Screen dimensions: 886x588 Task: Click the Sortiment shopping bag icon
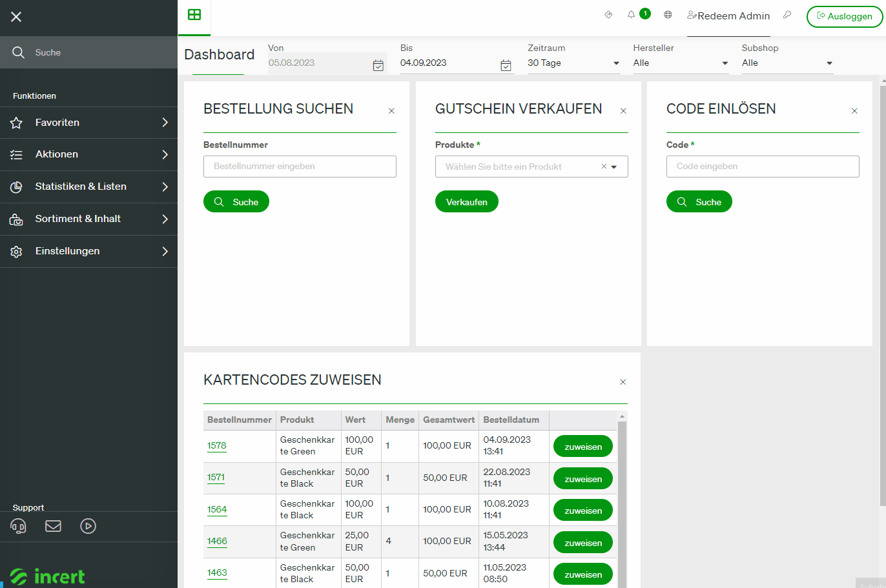click(16, 219)
